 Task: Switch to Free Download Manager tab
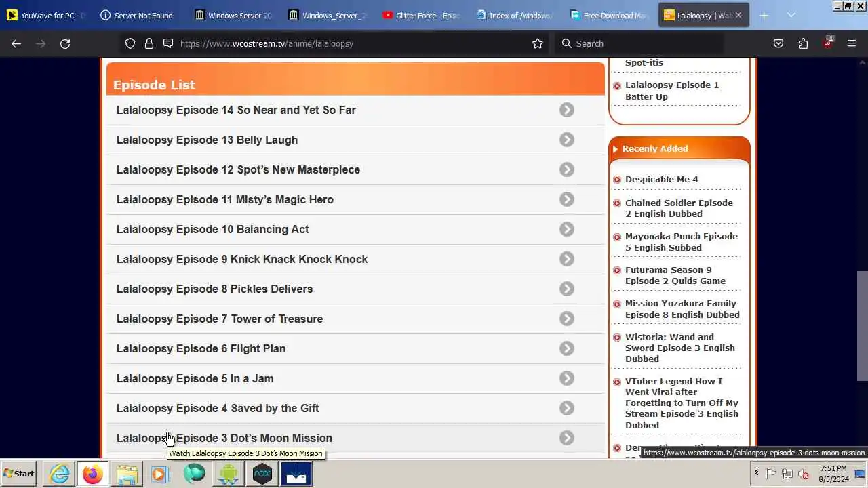(x=609, y=15)
